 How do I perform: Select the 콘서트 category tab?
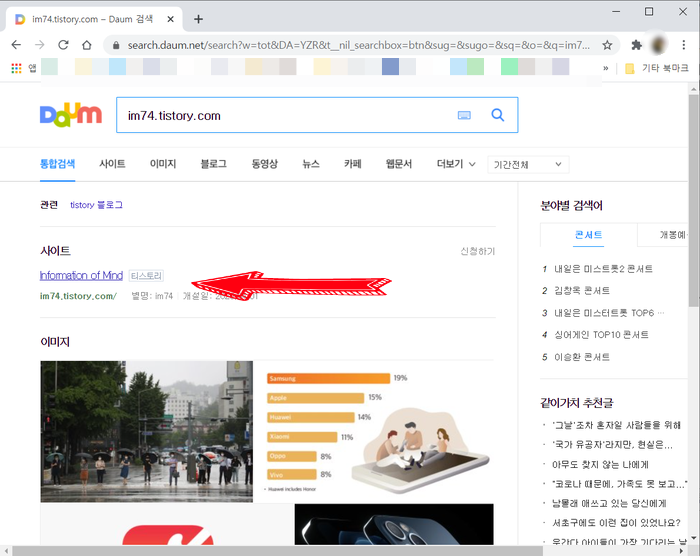[588, 235]
